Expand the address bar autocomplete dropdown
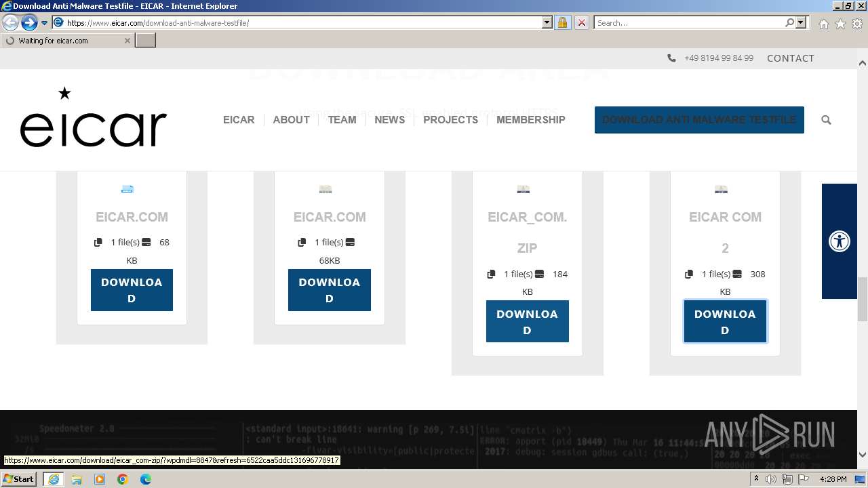Screen dimensions: 868x488 pos(547,22)
